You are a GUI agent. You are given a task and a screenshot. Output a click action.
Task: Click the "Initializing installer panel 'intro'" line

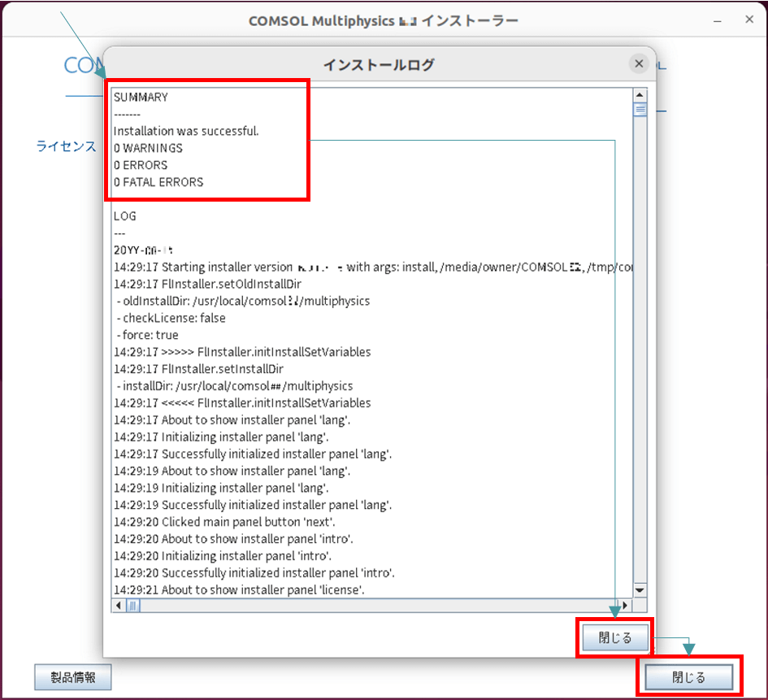click(223, 556)
